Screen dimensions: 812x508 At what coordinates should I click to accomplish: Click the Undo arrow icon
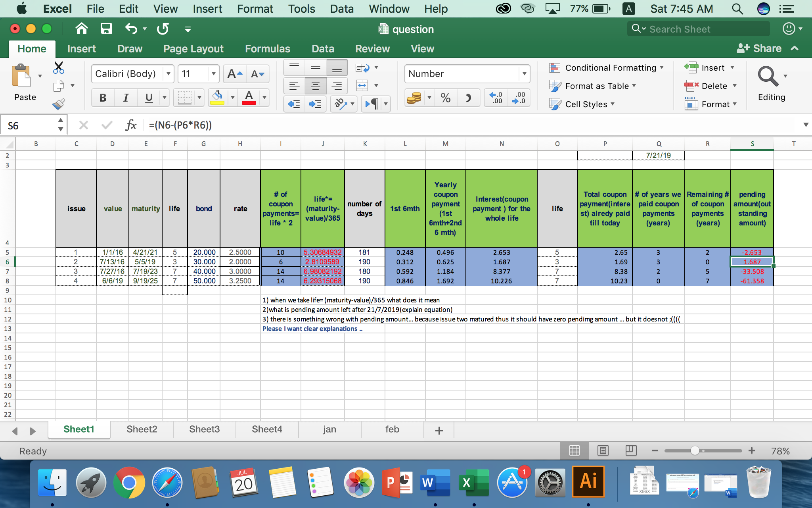click(x=131, y=29)
